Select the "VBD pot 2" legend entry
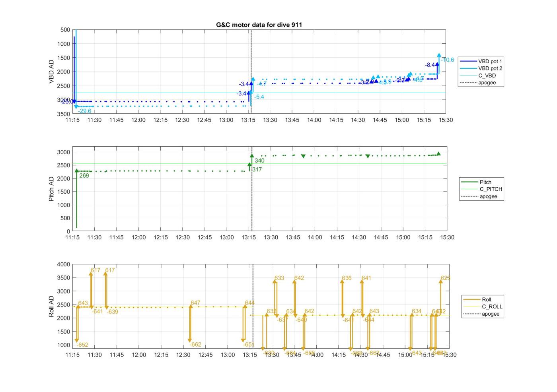557x392 pixels. click(x=481, y=68)
